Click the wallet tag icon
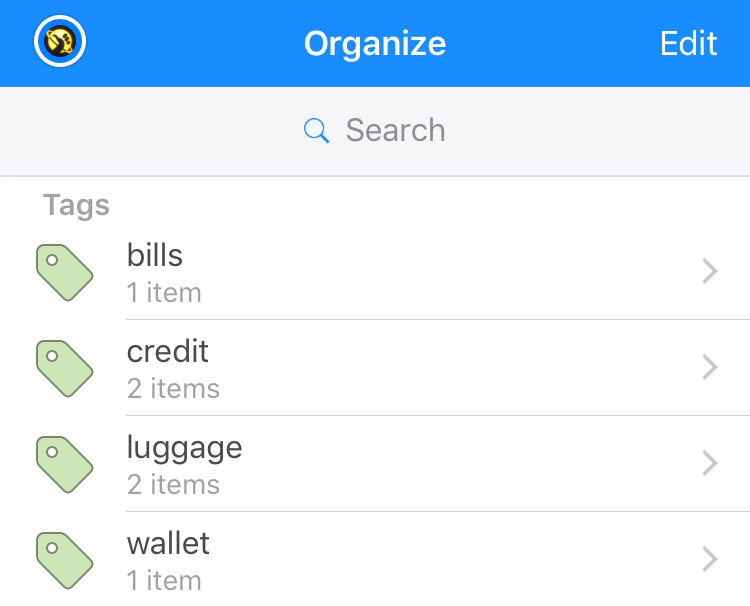The width and height of the screenshot is (750, 606). click(x=65, y=561)
